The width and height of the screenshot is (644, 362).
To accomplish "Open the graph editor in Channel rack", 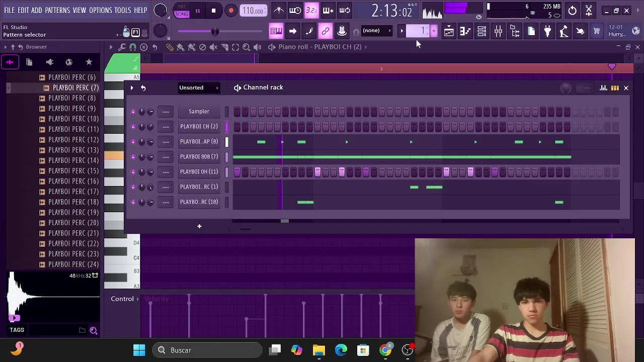I will point(603,88).
